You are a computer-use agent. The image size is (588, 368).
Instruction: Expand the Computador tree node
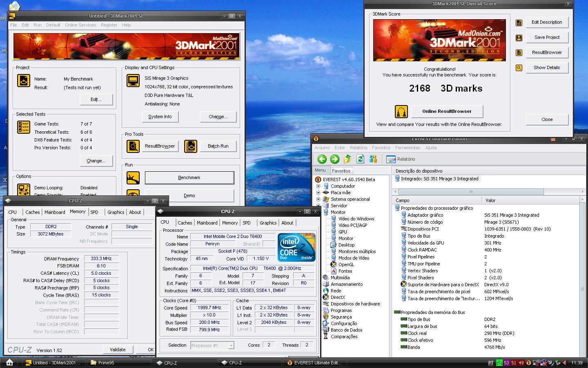coord(318,186)
